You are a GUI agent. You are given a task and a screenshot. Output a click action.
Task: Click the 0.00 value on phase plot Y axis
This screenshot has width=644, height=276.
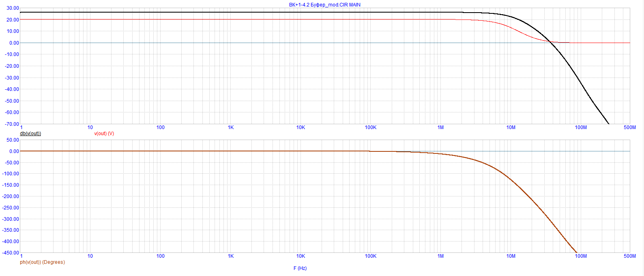pyautogui.click(x=14, y=151)
